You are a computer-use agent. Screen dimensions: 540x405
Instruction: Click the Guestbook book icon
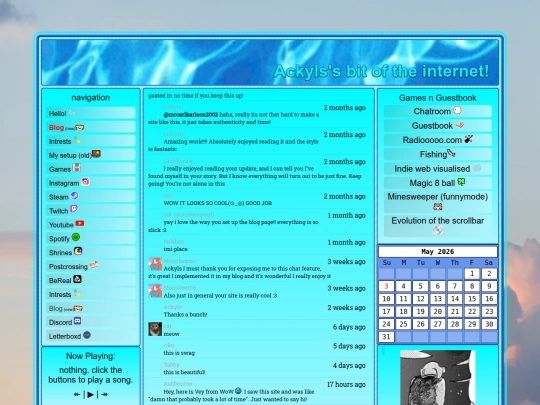click(460, 125)
